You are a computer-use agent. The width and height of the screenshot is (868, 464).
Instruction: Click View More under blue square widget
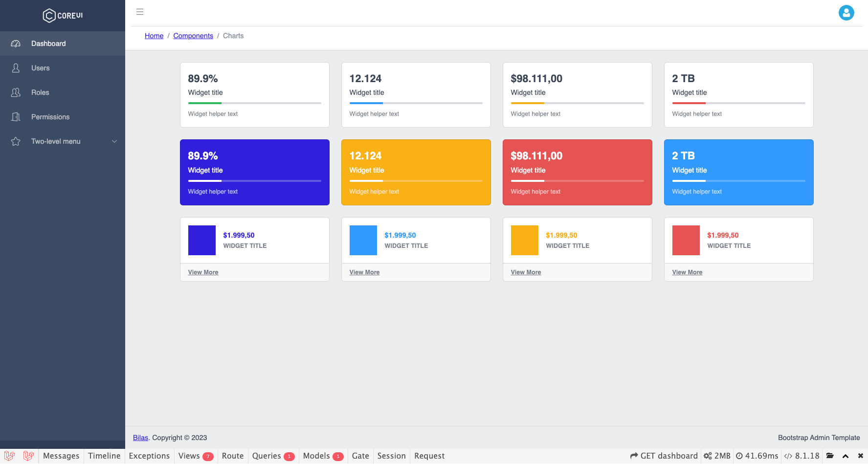point(364,272)
